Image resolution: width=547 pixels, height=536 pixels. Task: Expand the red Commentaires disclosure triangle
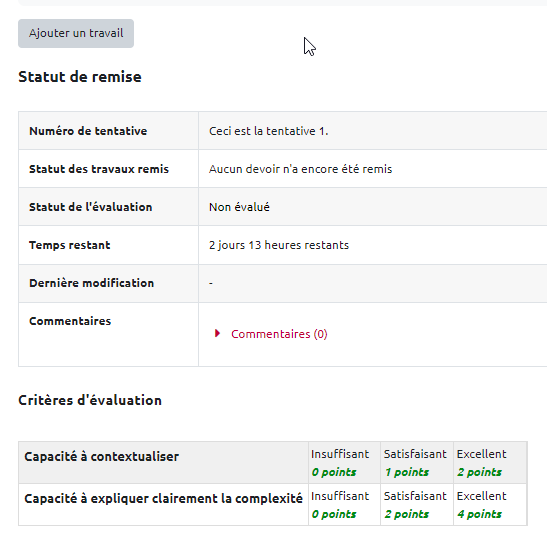(217, 334)
